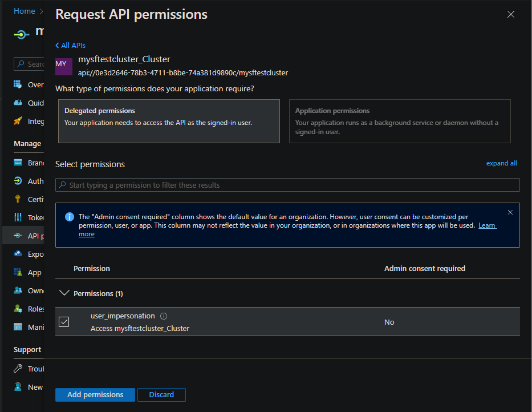Select the Delegated permissions option card
Image resolution: width=532 pixels, height=412 pixels.
pyautogui.click(x=169, y=121)
